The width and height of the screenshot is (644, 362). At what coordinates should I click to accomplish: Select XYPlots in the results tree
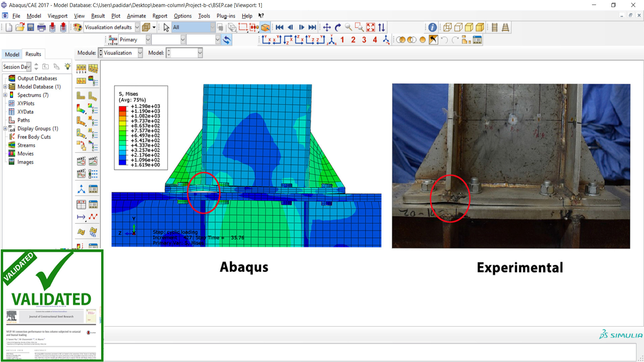point(26,104)
